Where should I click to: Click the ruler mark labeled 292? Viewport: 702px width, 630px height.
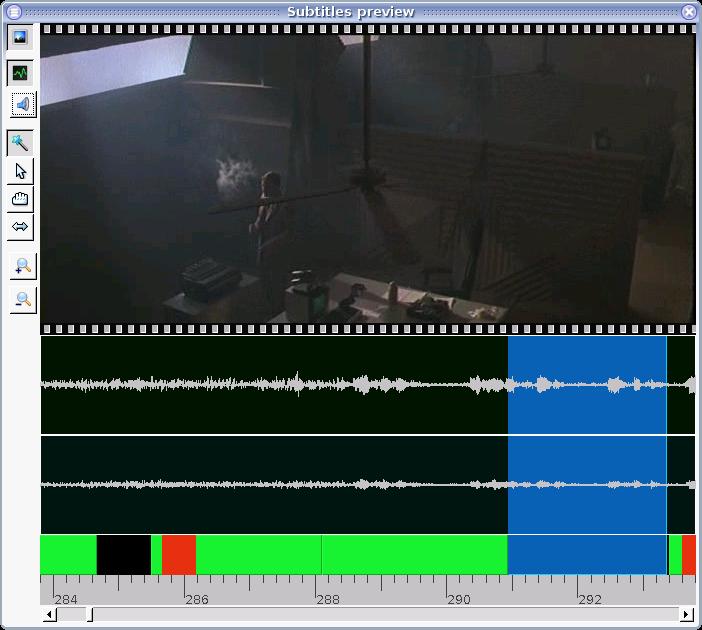(590, 599)
